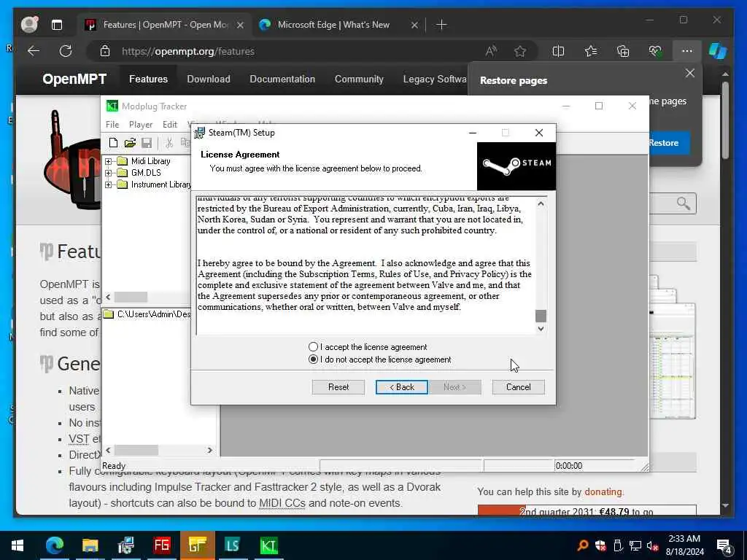Viewport: 747px width, 560px height.
Task: Click the tree panel horizontal scrollbar thumb
Action: click(131, 297)
